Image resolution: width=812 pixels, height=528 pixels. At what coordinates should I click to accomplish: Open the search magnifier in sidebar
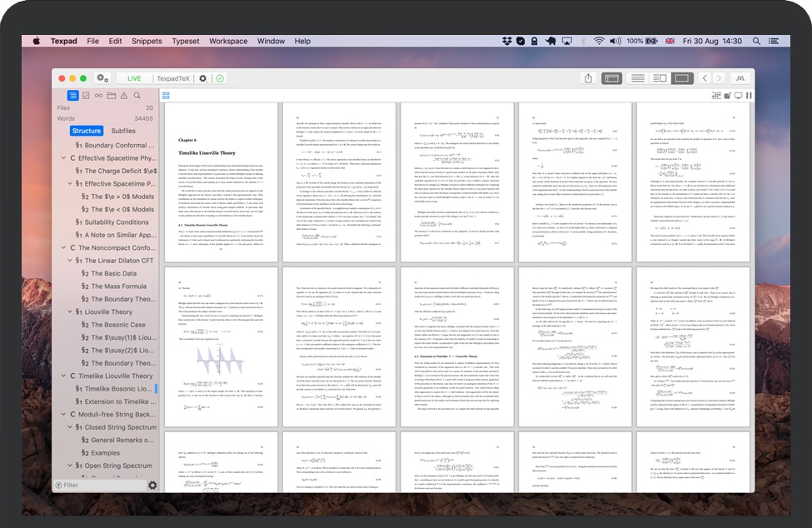(137, 96)
